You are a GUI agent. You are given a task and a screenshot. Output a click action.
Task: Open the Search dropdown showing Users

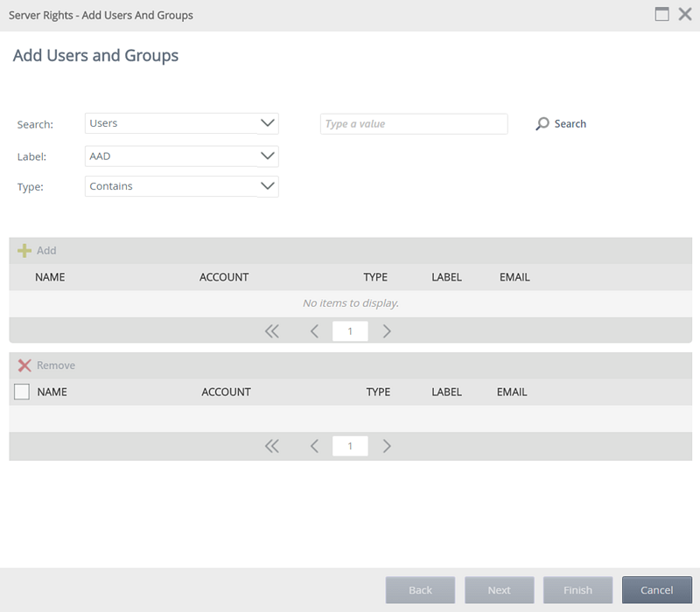pos(181,123)
